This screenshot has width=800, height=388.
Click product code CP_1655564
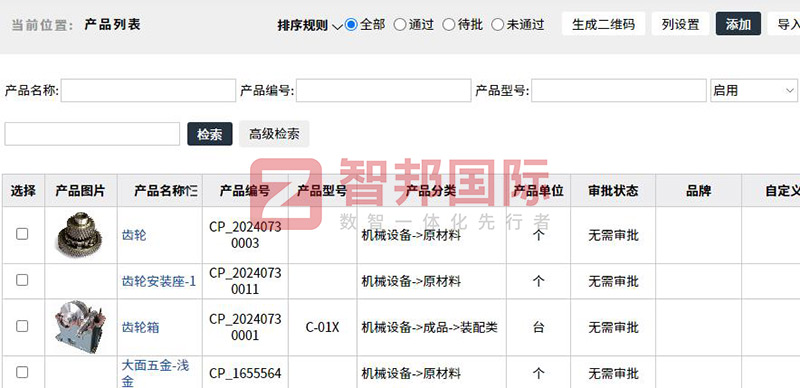click(245, 374)
